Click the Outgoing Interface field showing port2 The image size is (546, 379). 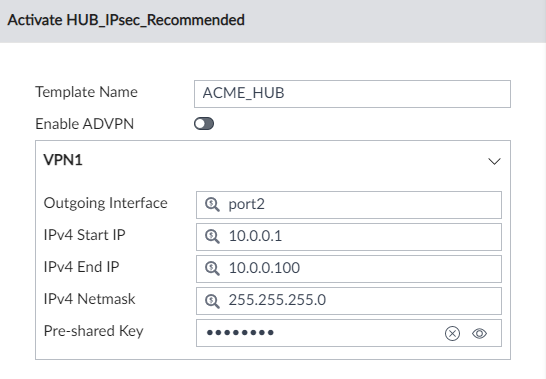pos(349,205)
